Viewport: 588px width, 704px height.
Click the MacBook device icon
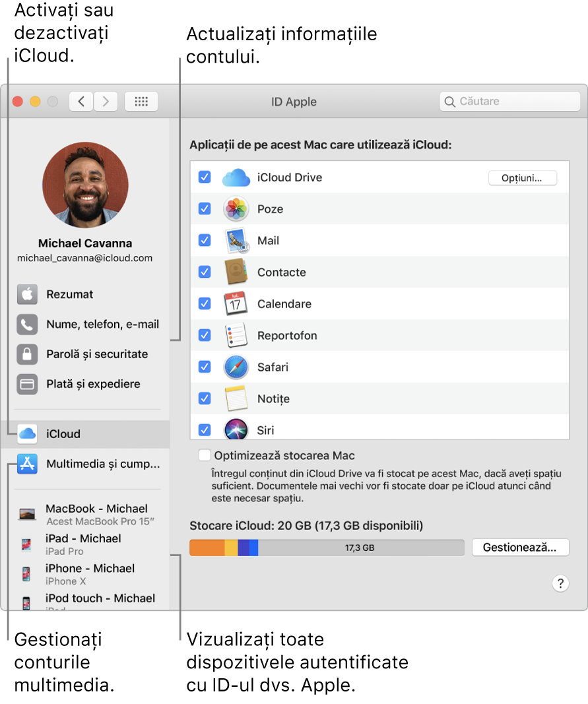pyautogui.click(x=27, y=514)
